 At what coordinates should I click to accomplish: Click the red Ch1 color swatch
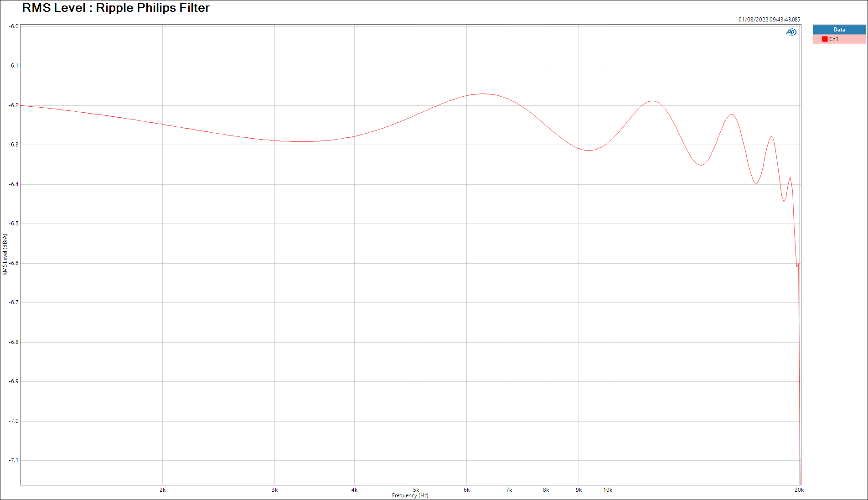click(x=825, y=39)
